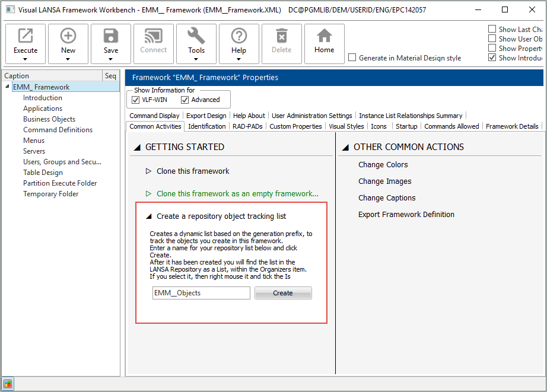547x392 pixels.
Task: Click the Change Colors link
Action: 383,165
